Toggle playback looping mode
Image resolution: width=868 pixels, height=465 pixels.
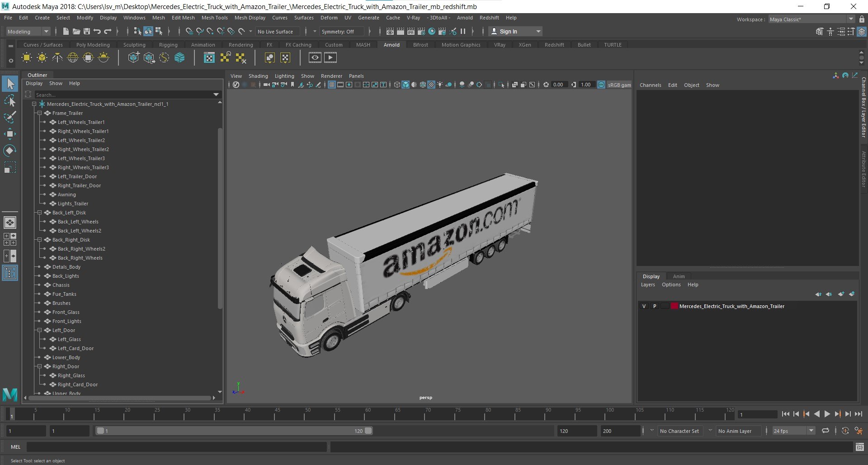point(826,431)
